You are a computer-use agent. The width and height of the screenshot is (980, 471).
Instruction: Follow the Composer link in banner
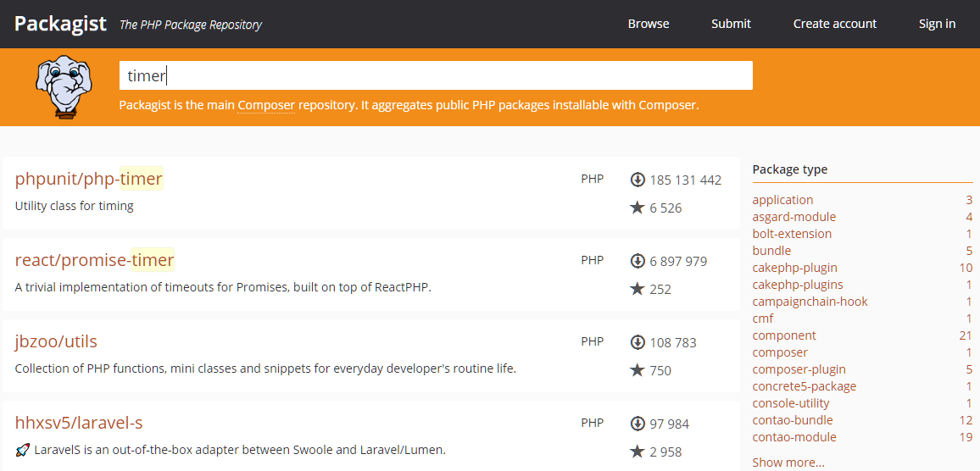266,106
